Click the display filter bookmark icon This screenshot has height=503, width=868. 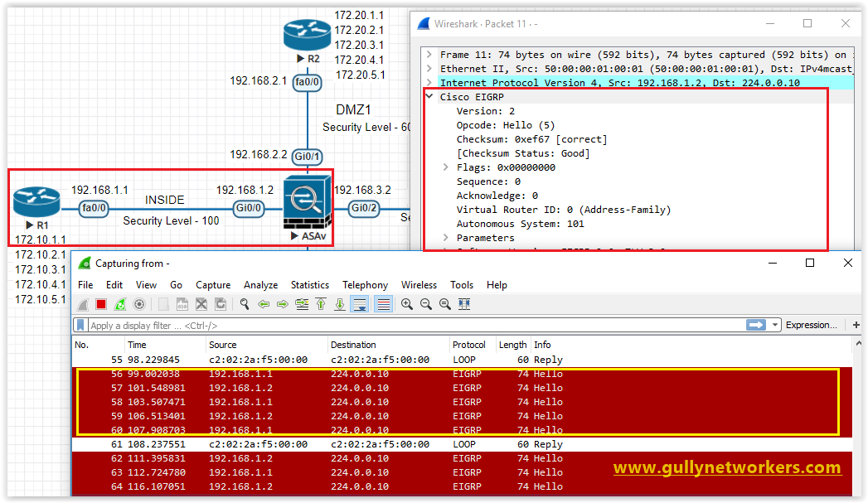pos(80,325)
